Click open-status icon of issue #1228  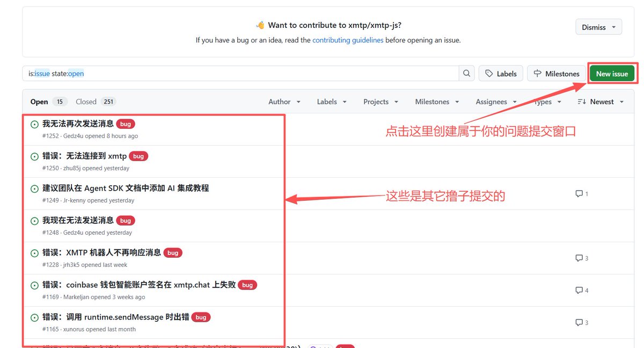pos(34,253)
